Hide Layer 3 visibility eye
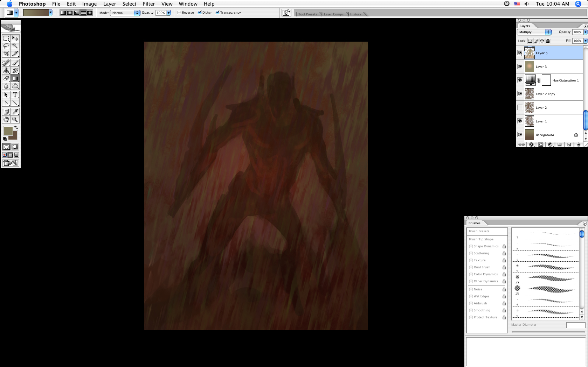The height and width of the screenshot is (367, 588). pos(520,66)
